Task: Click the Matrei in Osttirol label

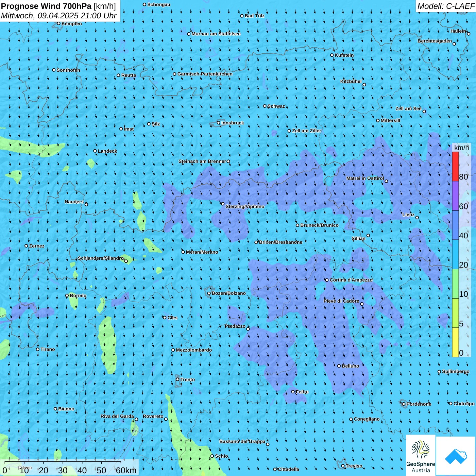Action: (x=365, y=178)
